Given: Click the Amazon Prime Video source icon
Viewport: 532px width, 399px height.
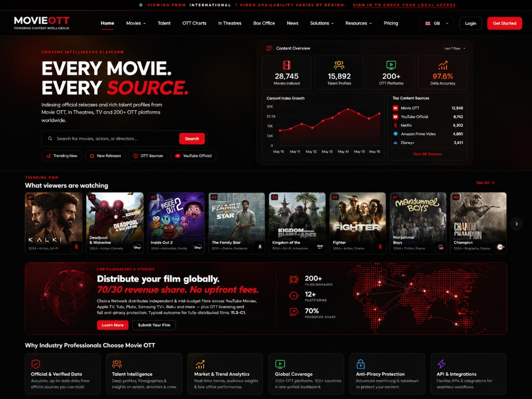Looking at the screenshot, I should tap(395, 134).
